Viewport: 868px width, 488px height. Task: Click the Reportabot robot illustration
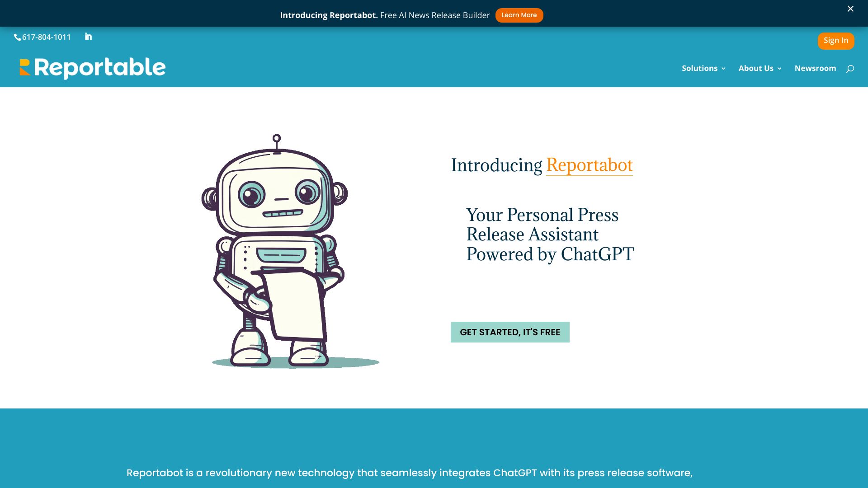[290, 251]
